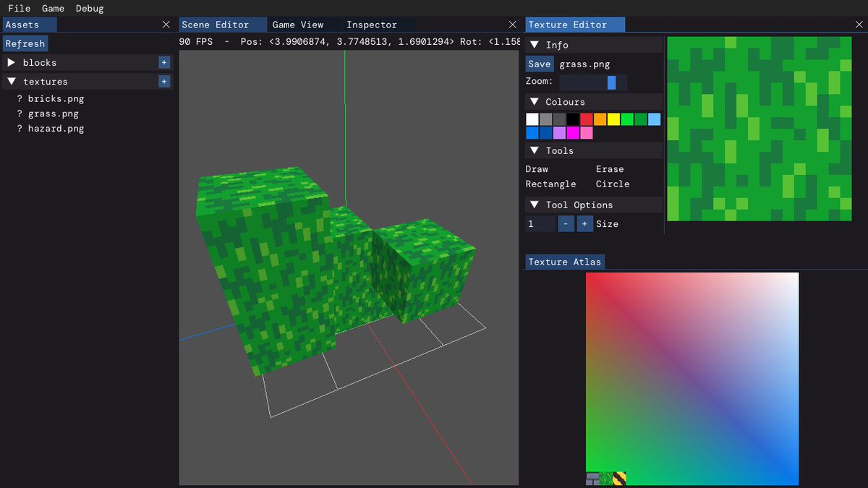This screenshot has width=868, height=488.
Task: Pick the black colour swatch
Action: pos(573,119)
